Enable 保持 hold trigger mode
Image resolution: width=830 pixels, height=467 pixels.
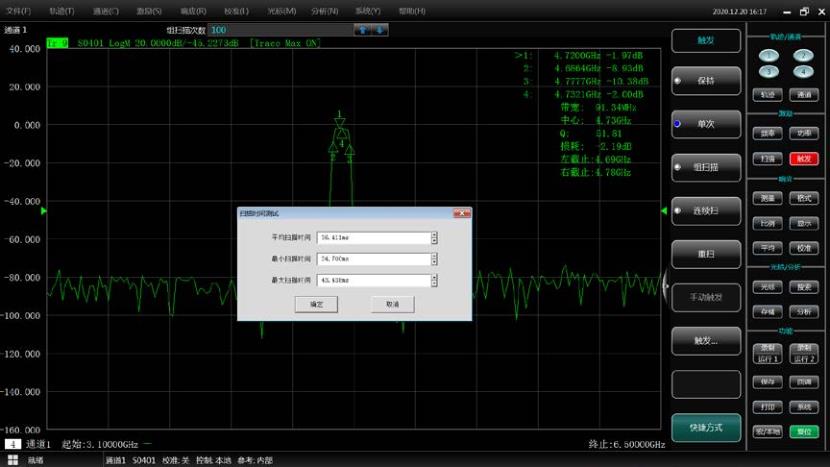tap(705, 81)
